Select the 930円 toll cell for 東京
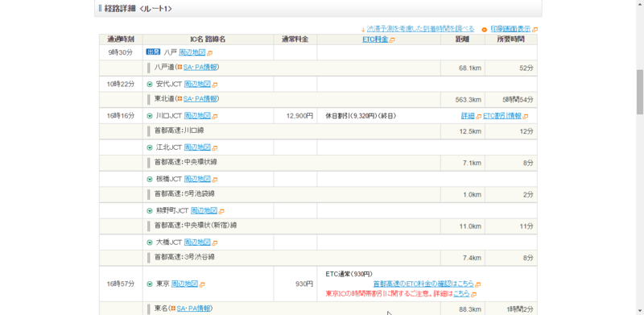 pos(295,284)
